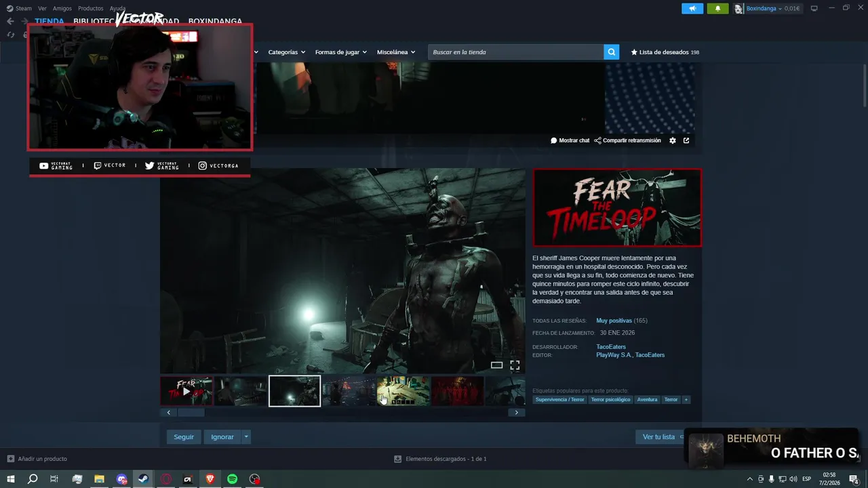868x488 pixels.
Task: Click the store search magnifier button
Action: 612,52
